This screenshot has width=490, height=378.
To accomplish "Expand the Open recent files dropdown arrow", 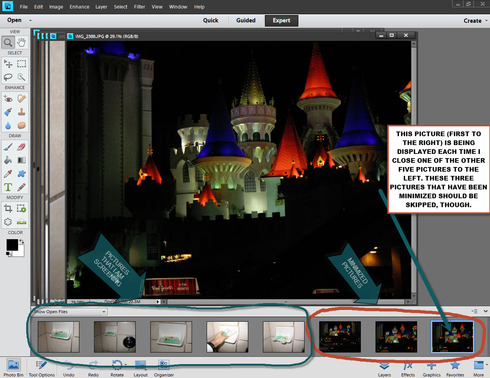I will click(30, 20).
